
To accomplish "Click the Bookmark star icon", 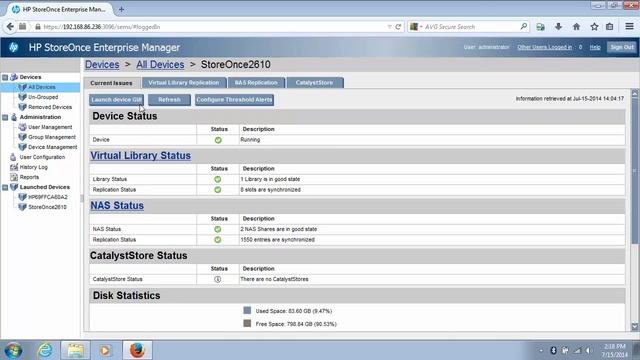I will [x=594, y=27].
